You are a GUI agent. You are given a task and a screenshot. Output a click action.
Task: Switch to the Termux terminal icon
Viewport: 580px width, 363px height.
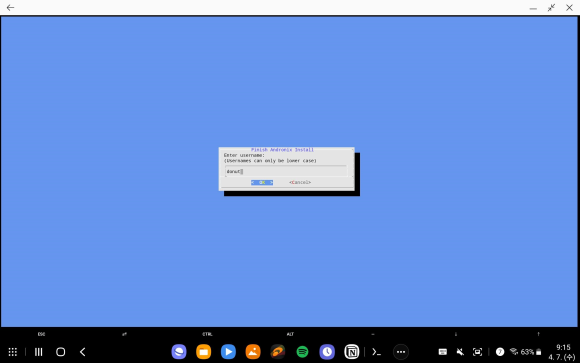[x=377, y=352]
